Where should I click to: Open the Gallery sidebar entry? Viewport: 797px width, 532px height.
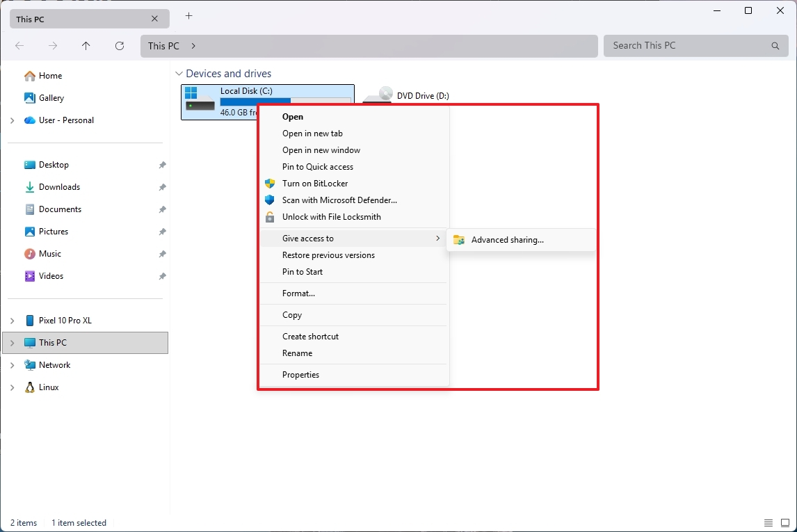click(51, 97)
